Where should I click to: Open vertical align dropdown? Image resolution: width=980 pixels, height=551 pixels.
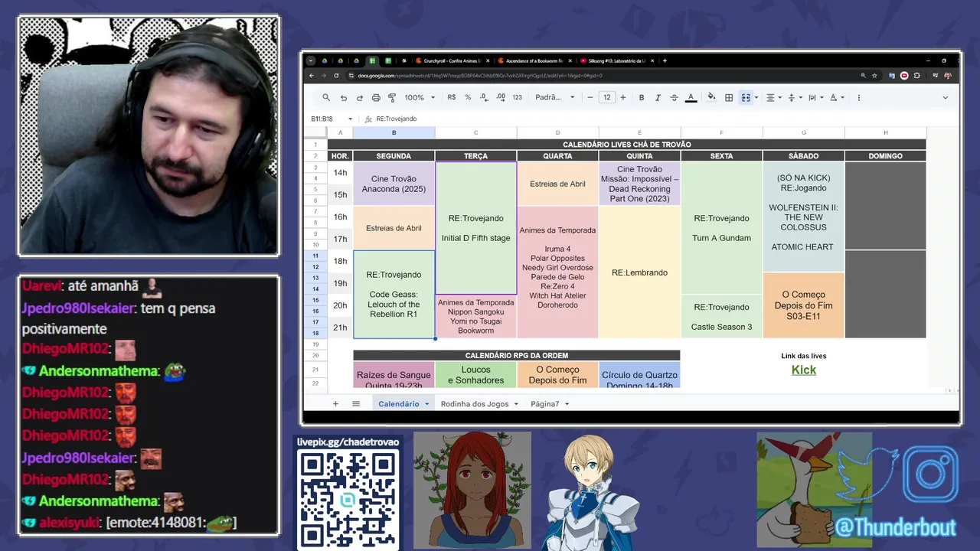tap(794, 97)
